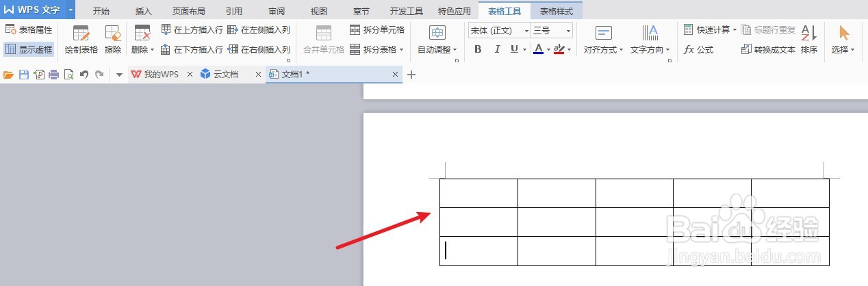Click Split Cells (拆分单元格)
This screenshot has width=868, height=286.
point(377,30)
